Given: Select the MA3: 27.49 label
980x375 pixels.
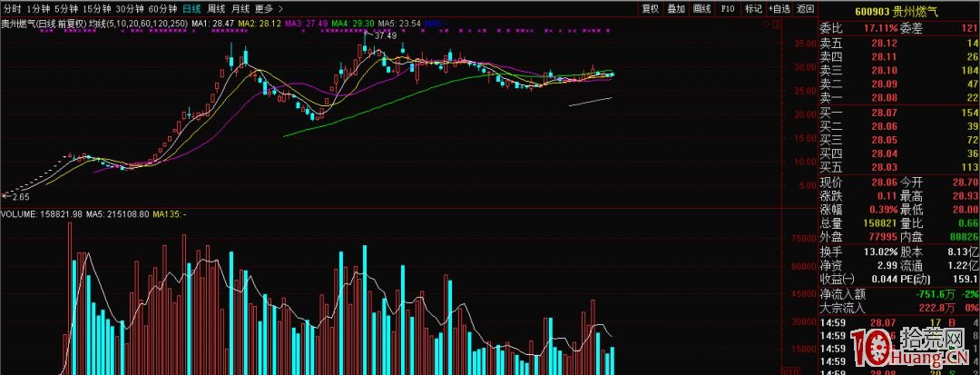Looking at the screenshot, I should 307,24.
